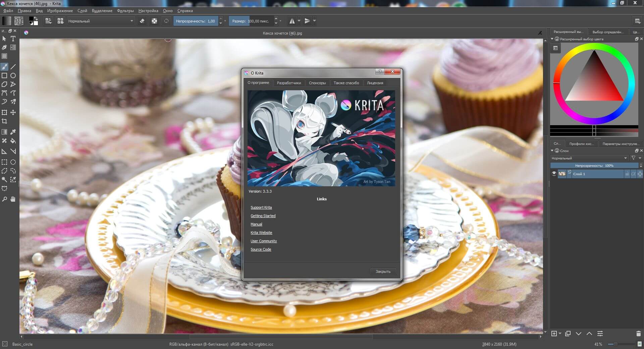Expand vertical mirror options arrow
Image resolution: width=644 pixels, height=349 pixels.
point(315,21)
